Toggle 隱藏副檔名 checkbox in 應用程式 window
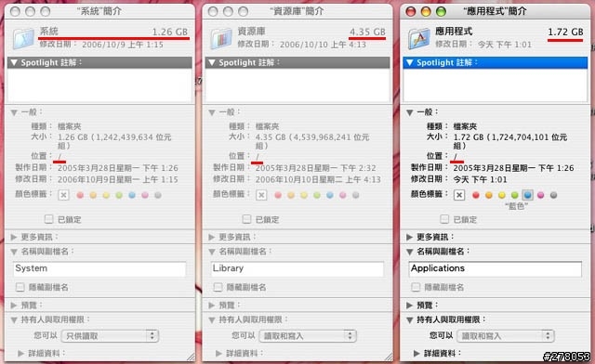The image size is (595, 364). click(x=416, y=287)
